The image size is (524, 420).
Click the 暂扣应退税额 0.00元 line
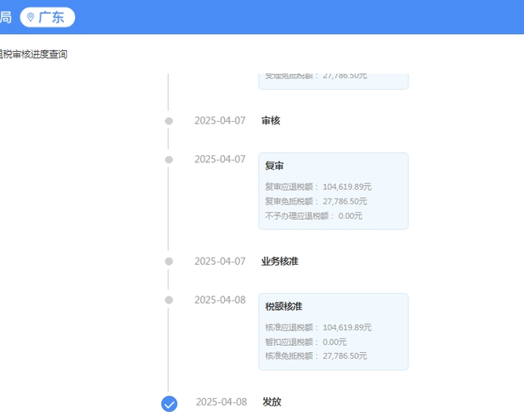[x=306, y=342]
